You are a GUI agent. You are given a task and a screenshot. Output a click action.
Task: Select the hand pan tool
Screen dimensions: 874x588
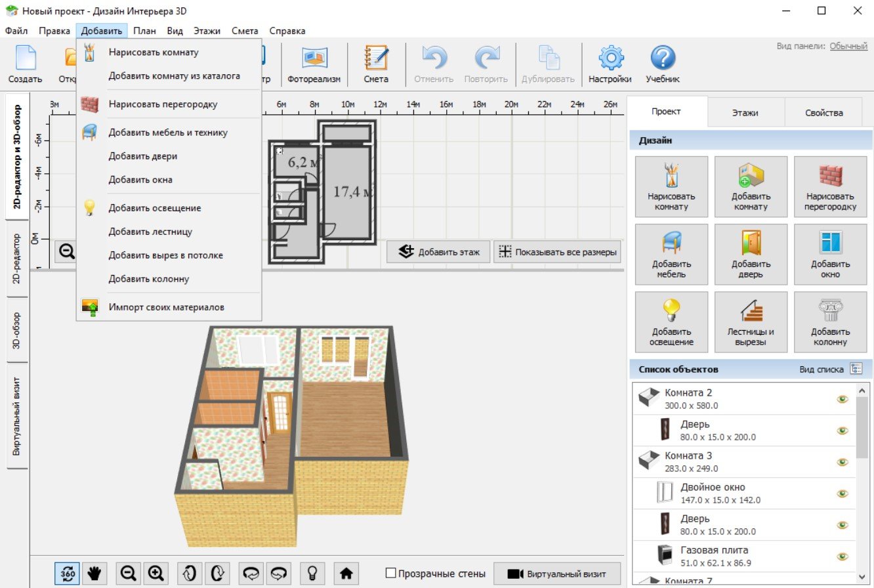94,573
